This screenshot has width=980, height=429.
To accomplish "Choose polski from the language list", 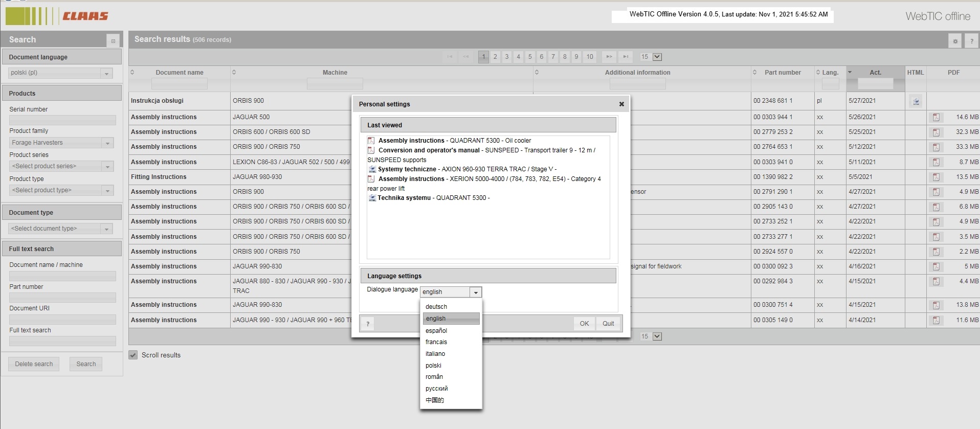I will (433, 366).
